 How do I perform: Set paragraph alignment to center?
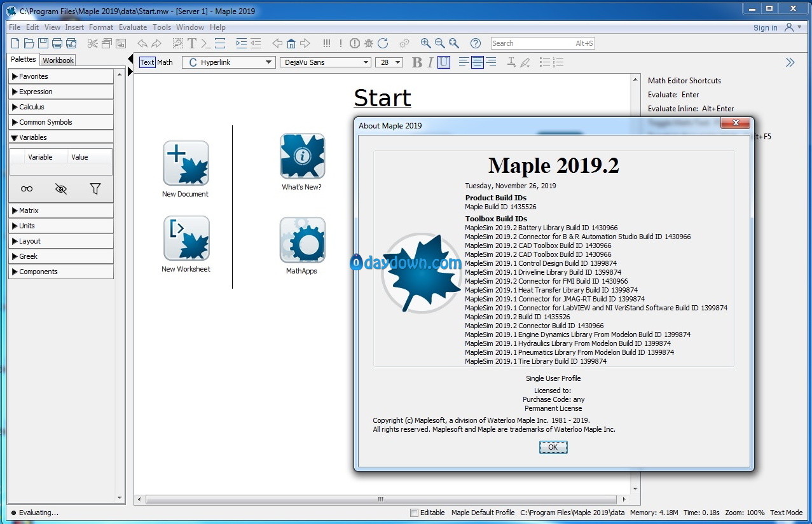pos(478,62)
